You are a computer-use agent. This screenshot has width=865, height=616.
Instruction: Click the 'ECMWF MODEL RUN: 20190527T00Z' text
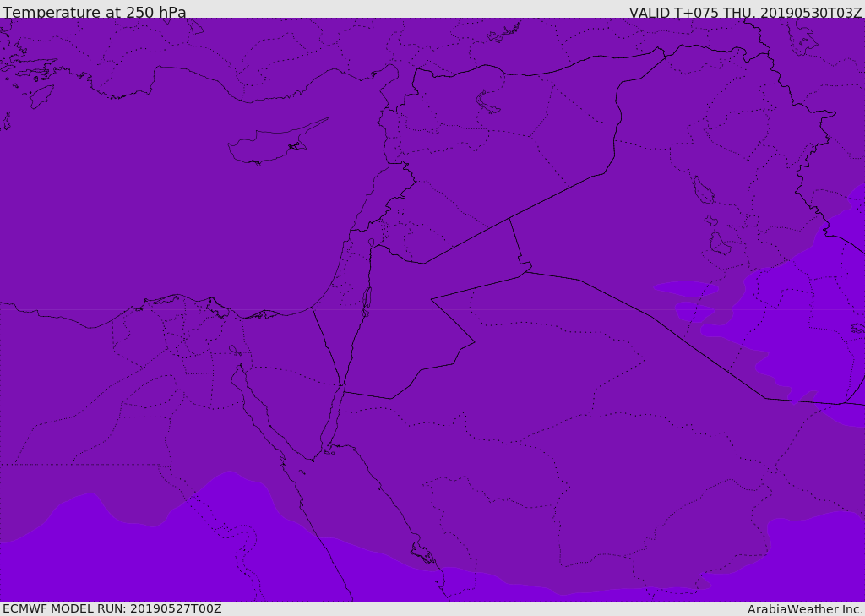[112, 608]
